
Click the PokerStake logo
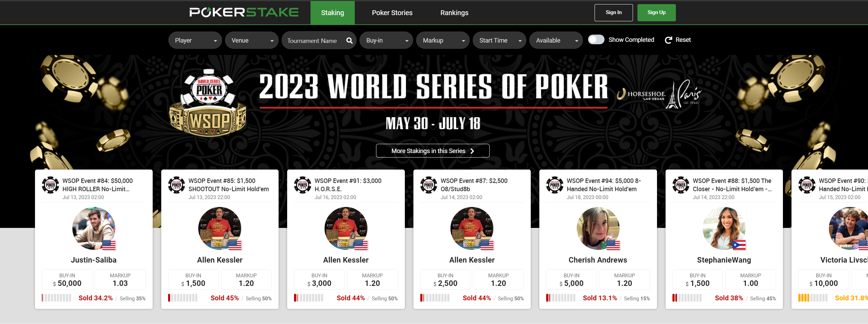[x=244, y=12]
